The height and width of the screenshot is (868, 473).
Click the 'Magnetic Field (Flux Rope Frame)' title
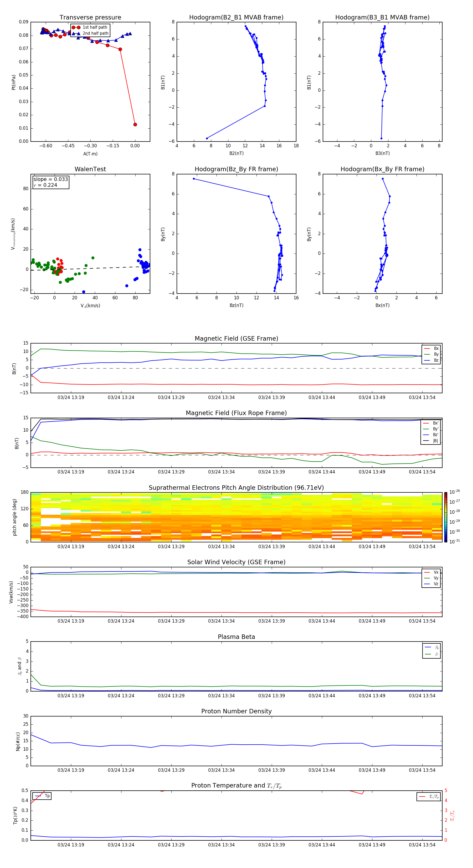pos(236,413)
